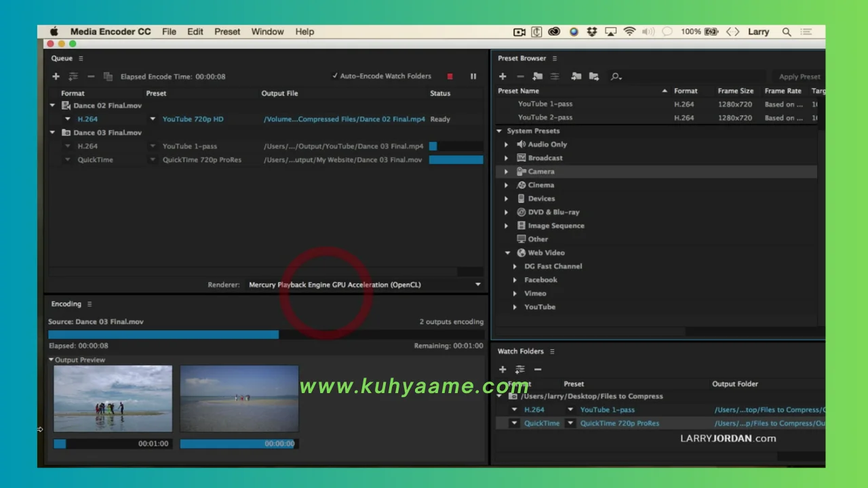Expand the Facebook preset subgroup
Viewport: 868px width, 488px height.
click(515, 280)
